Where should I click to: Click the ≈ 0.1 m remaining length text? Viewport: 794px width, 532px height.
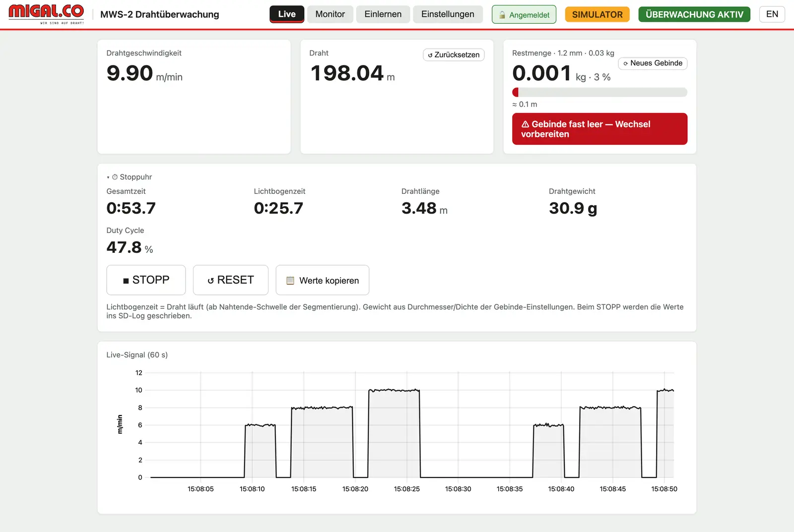pyautogui.click(x=525, y=104)
